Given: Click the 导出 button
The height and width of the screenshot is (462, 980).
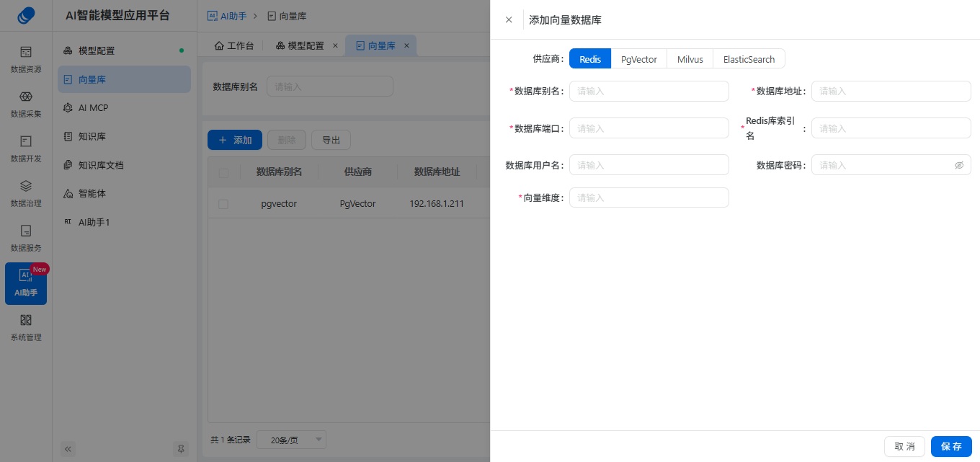Looking at the screenshot, I should click(331, 140).
